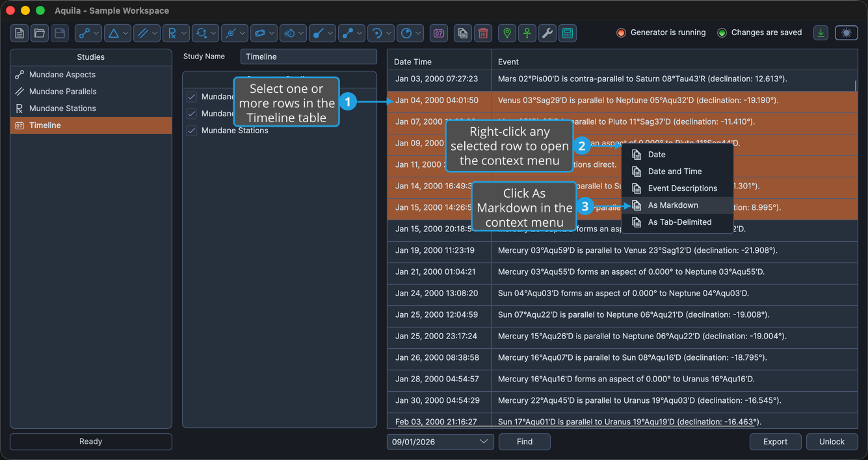Image resolution: width=868 pixels, height=460 pixels.
Task: Select Mundane Parallels in Studies list
Action: [91, 92]
